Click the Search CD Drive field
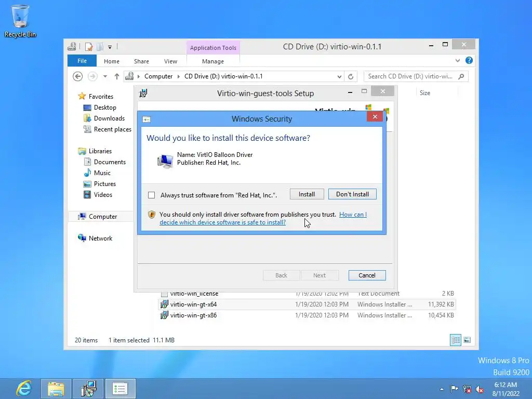 [x=410, y=76]
